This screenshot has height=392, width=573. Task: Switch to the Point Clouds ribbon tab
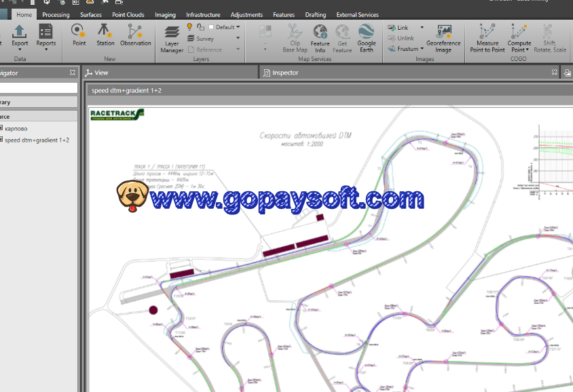click(x=128, y=14)
